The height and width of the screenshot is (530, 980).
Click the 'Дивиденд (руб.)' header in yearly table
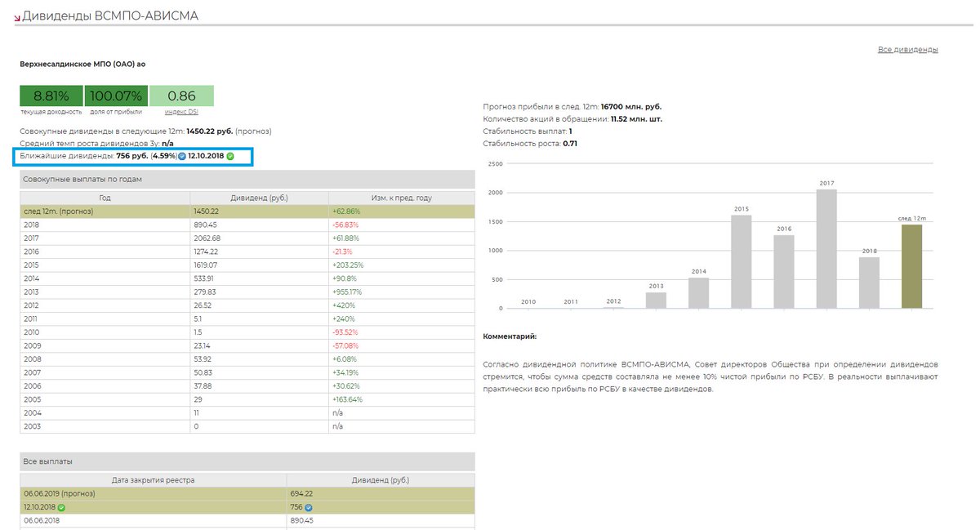click(x=259, y=198)
